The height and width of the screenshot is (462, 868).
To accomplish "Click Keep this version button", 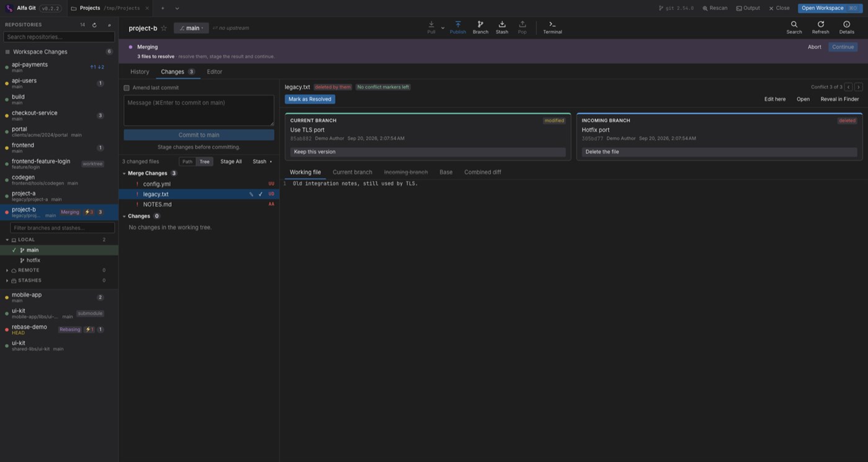I will [x=428, y=152].
